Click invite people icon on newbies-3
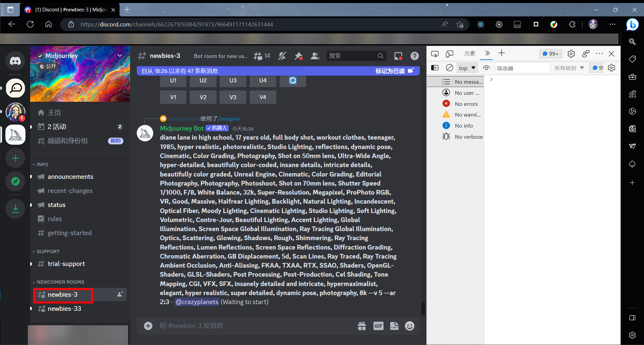This screenshot has width=644, height=345. click(x=120, y=294)
